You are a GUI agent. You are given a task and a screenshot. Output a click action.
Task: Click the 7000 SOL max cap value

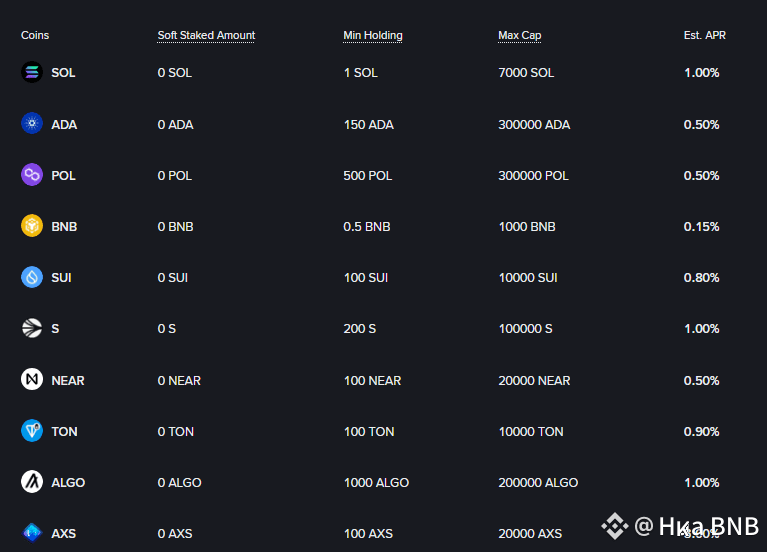(x=526, y=73)
